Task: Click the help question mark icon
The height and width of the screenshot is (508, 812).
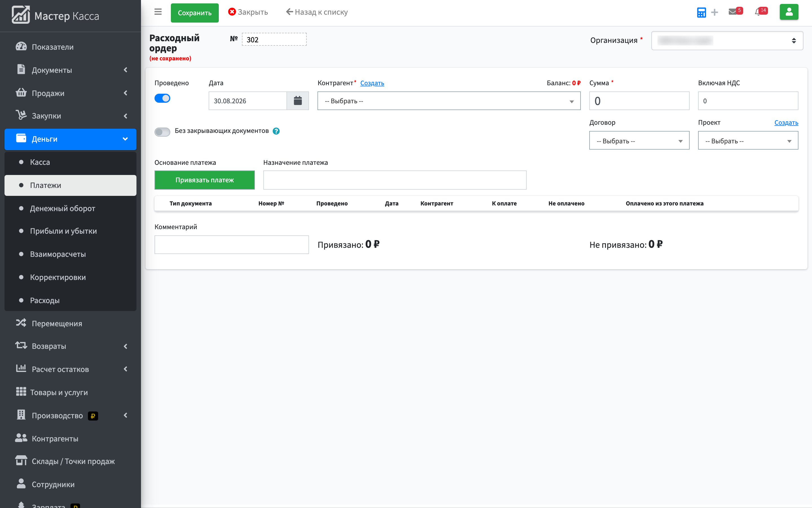Action: pyautogui.click(x=276, y=131)
